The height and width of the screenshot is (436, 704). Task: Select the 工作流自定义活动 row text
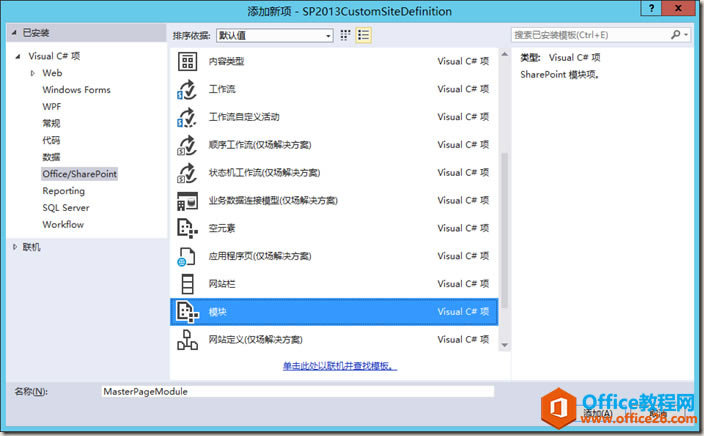tap(244, 117)
